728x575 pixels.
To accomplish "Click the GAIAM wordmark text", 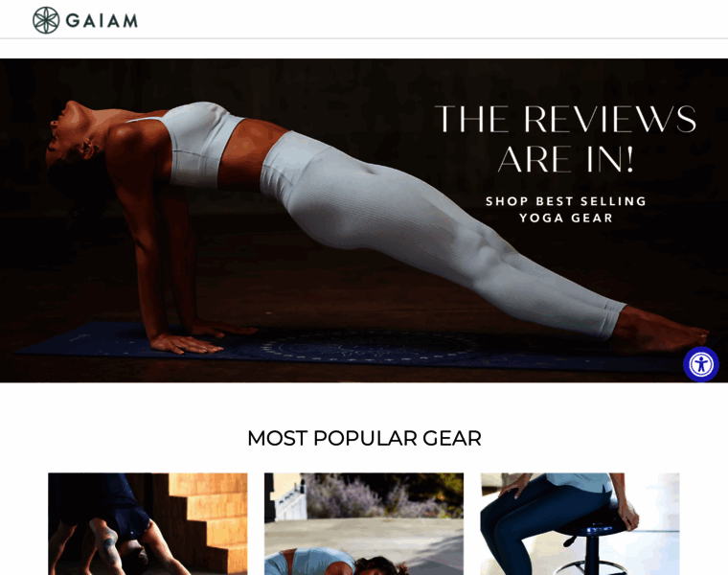I will click(102, 21).
